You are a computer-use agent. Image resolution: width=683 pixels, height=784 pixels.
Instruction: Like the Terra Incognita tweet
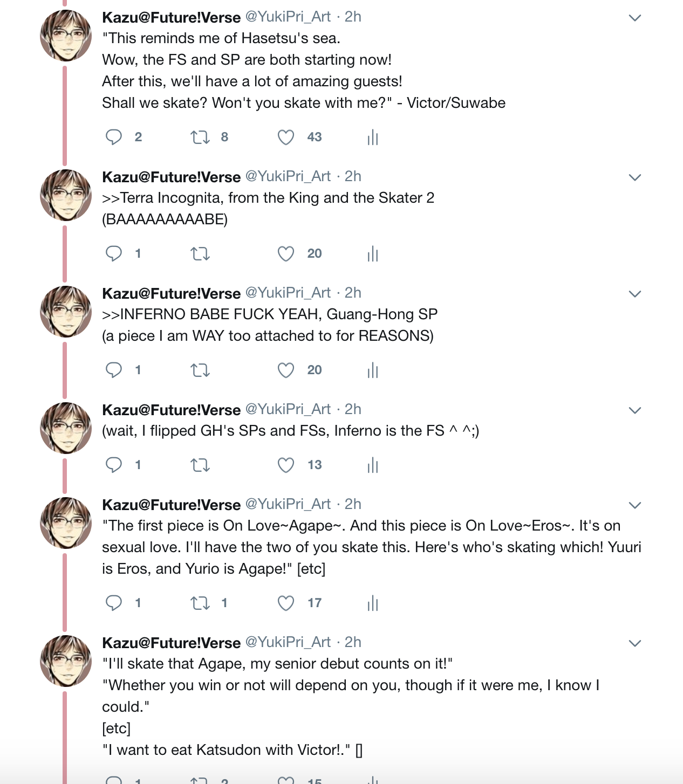(x=286, y=253)
